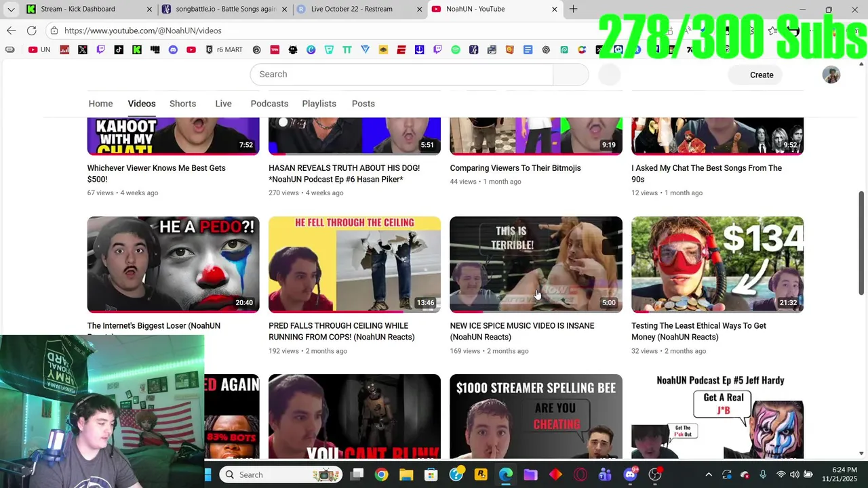
Task: Open 'I Asked My Chat The Best Songs' link
Action: click(707, 174)
